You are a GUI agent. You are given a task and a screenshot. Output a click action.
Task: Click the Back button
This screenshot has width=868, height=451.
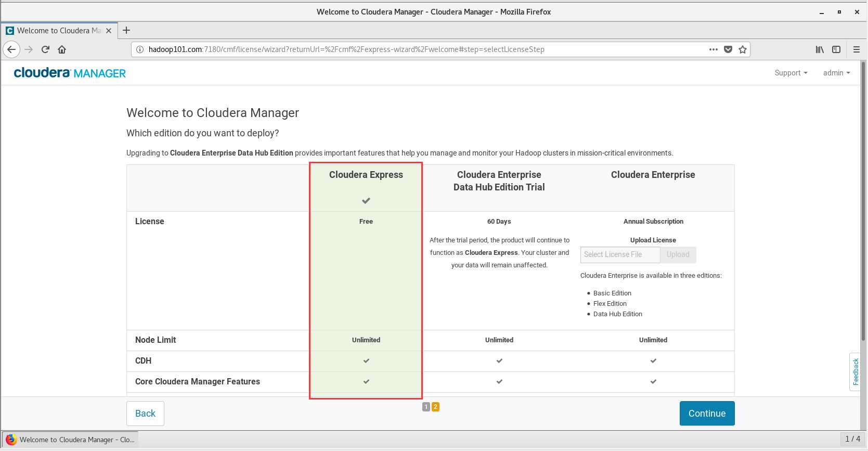tap(146, 414)
